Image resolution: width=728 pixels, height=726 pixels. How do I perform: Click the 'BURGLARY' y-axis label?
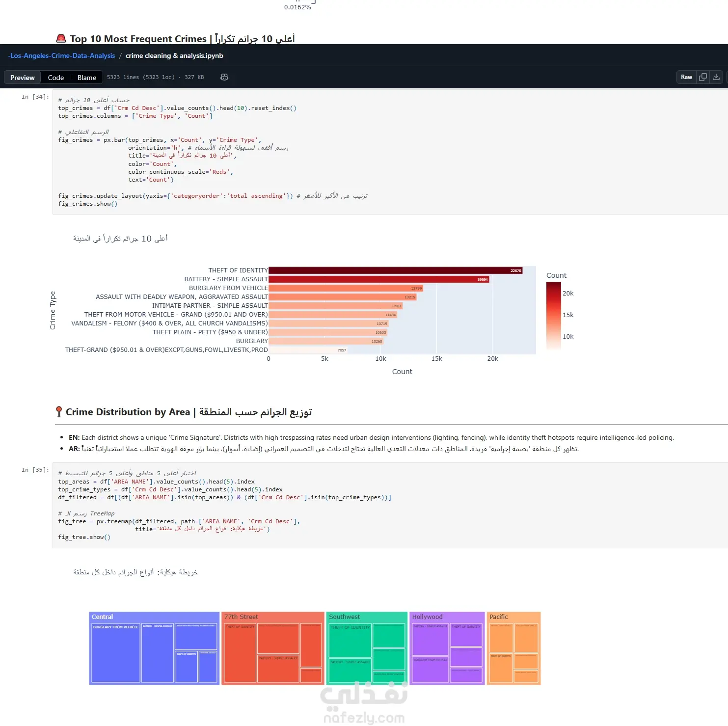tap(252, 341)
